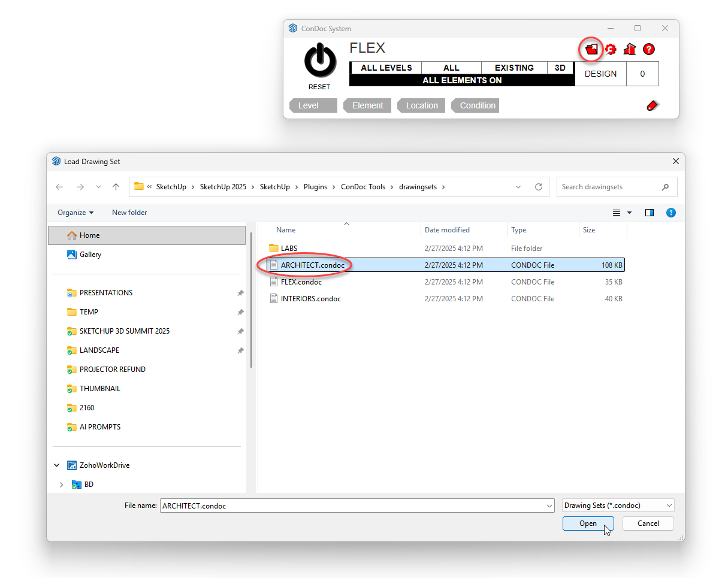
Task: Select the ARCHITECT.condoc file
Action: (446, 265)
